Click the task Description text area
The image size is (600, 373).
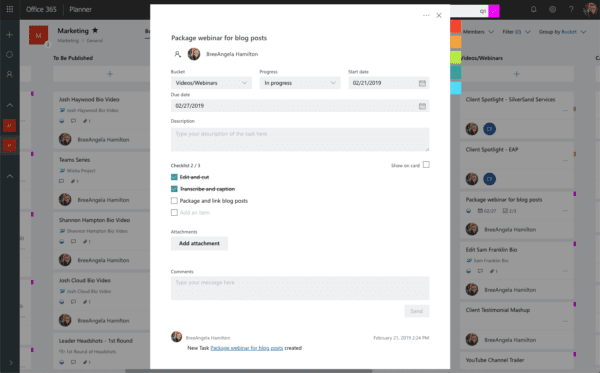(x=300, y=139)
